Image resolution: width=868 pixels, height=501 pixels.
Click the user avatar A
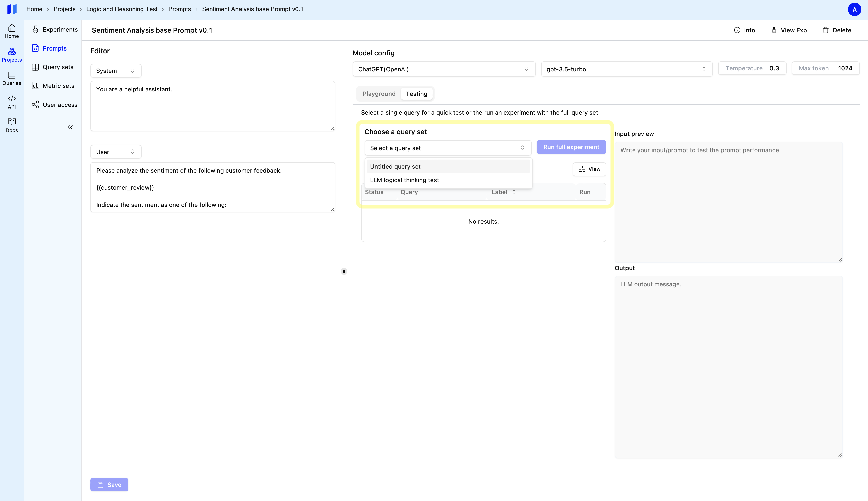(x=854, y=9)
